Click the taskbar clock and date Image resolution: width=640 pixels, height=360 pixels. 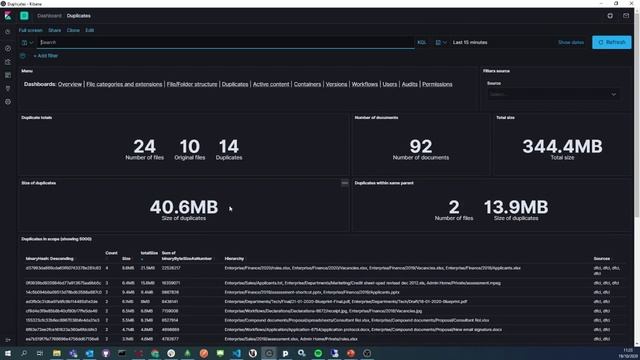pos(627,353)
